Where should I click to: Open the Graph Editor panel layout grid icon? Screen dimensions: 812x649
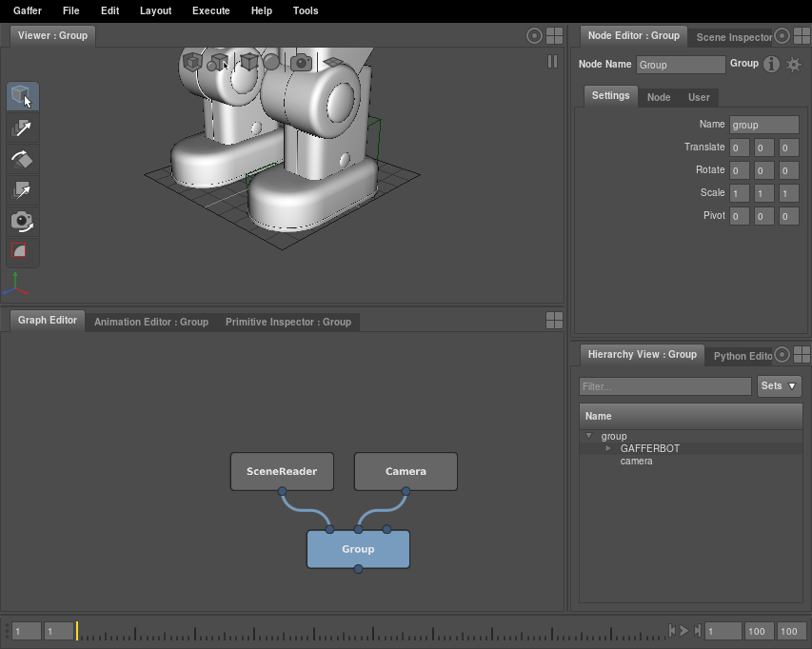click(x=554, y=321)
